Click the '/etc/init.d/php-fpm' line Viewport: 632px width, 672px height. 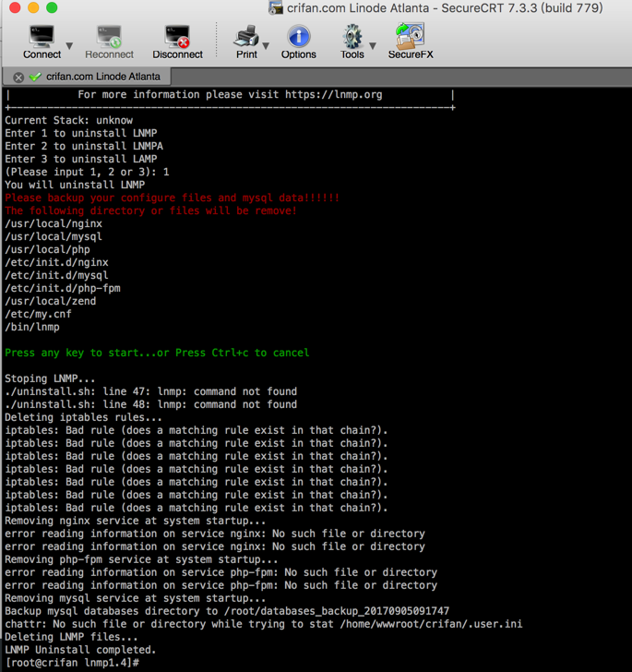click(63, 288)
